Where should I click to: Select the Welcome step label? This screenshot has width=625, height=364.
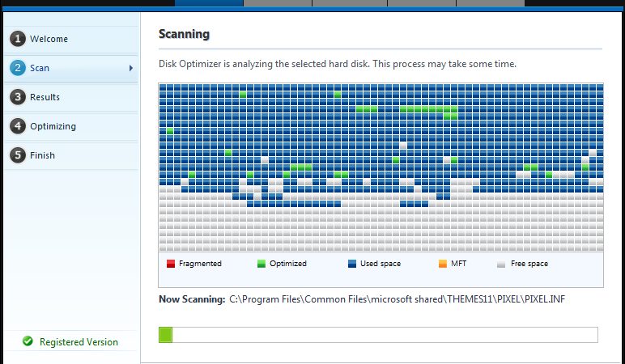pyautogui.click(x=49, y=39)
